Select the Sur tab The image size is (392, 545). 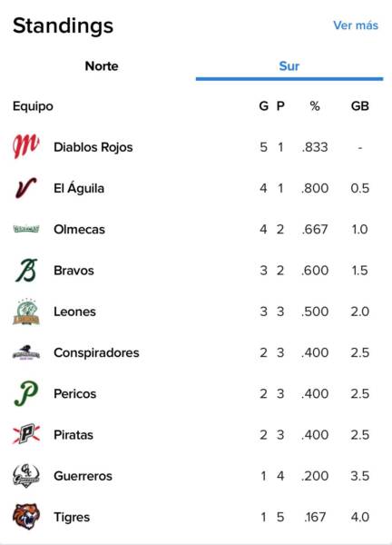[289, 66]
